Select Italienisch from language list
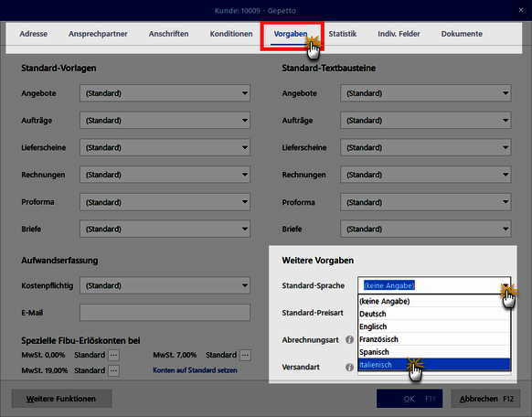 (434, 365)
